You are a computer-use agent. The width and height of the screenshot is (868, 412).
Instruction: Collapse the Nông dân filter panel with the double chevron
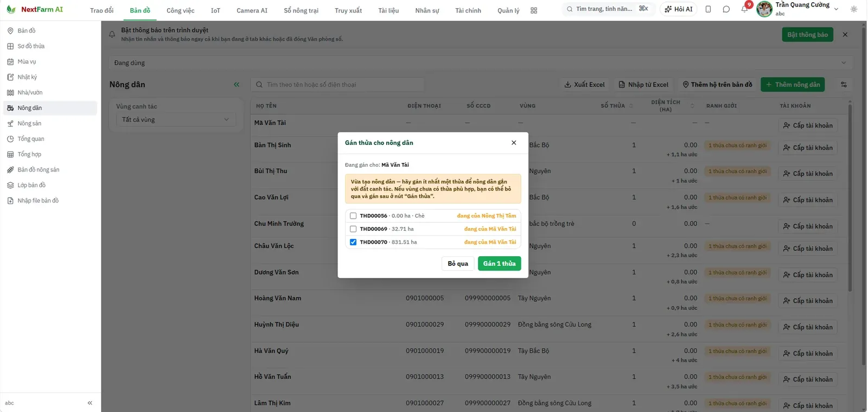pos(237,85)
